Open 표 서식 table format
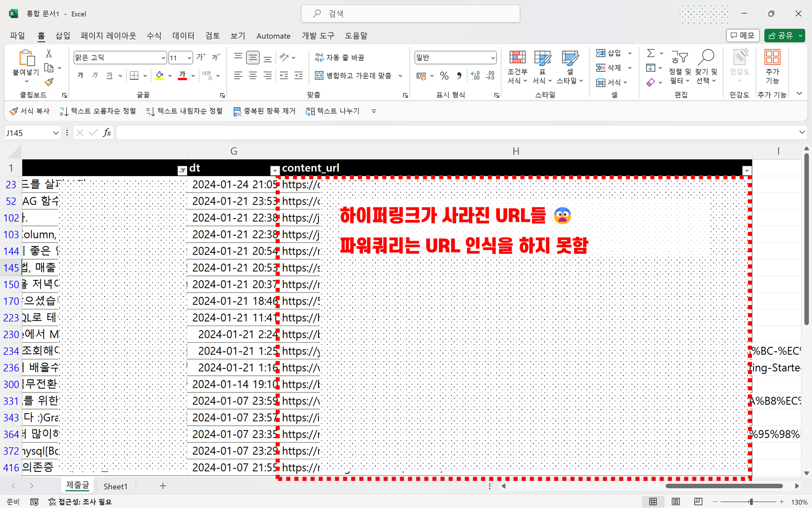 pyautogui.click(x=542, y=67)
